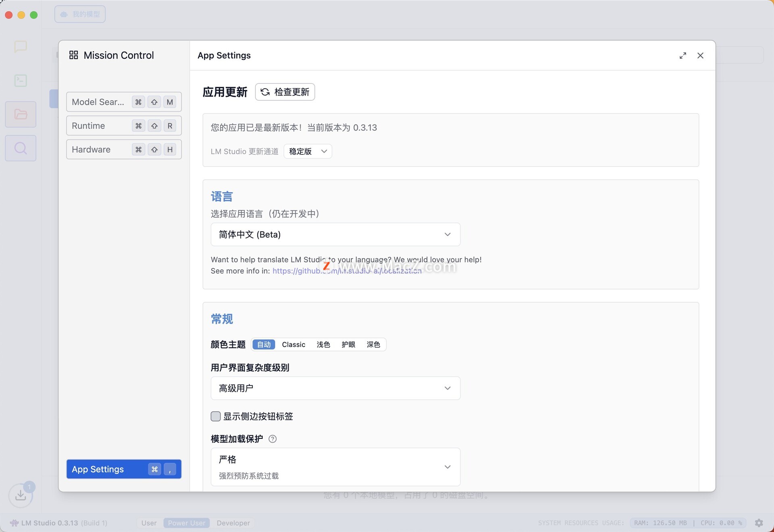Click the settings gear in status bar
Image resolution: width=774 pixels, height=532 pixels.
759,523
